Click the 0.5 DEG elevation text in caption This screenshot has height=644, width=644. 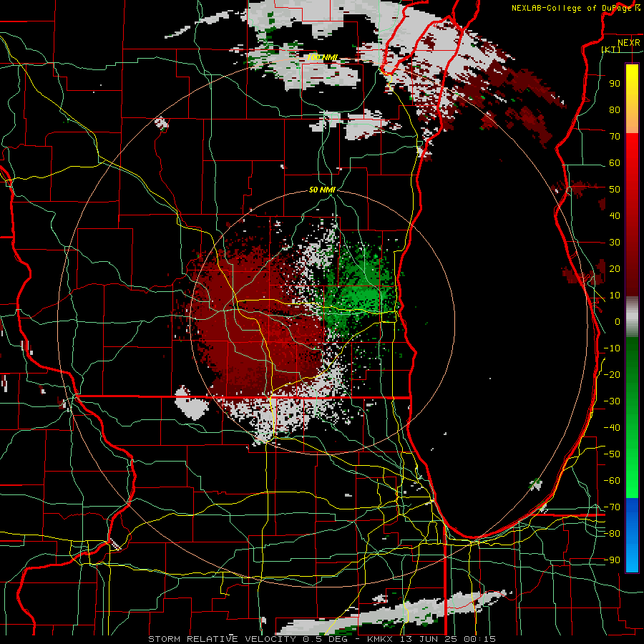pos(326,639)
